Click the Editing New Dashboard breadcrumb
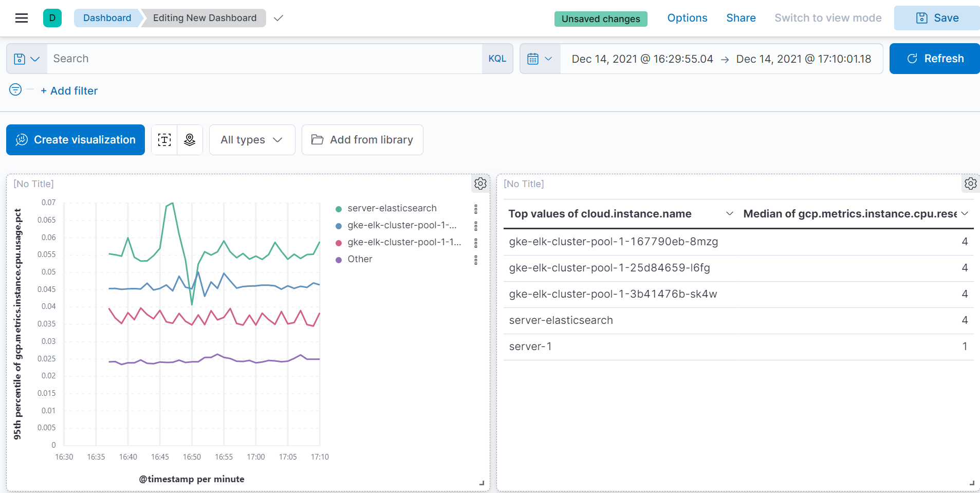Viewport: 980px width, 493px height. tap(205, 18)
